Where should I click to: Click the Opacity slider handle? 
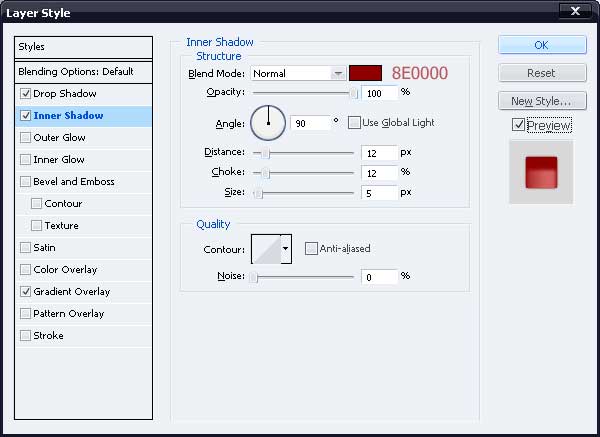click(354, 93)
